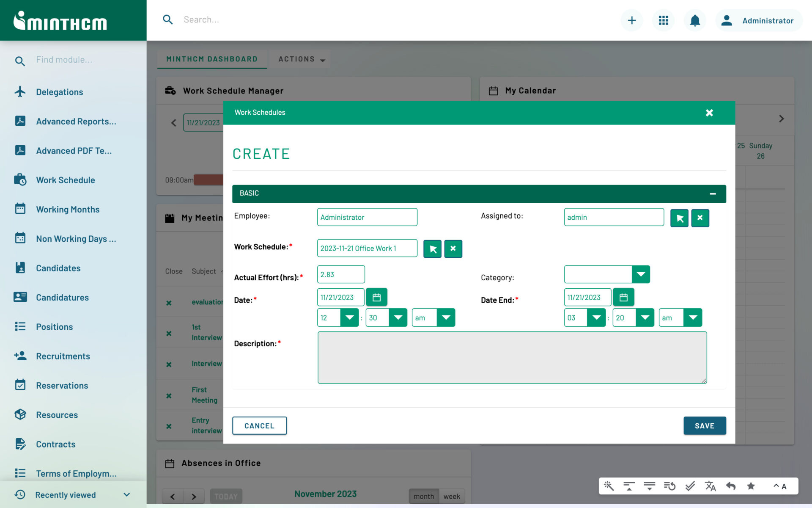Click the CANCEL button
Screen dimensions: 812x508
click(x=259, y=425)
